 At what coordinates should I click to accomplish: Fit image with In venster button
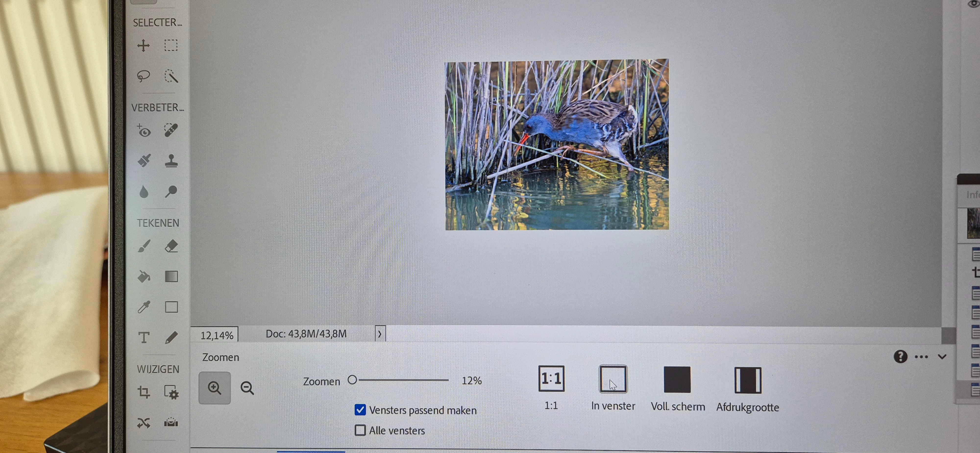coord(613,379)
